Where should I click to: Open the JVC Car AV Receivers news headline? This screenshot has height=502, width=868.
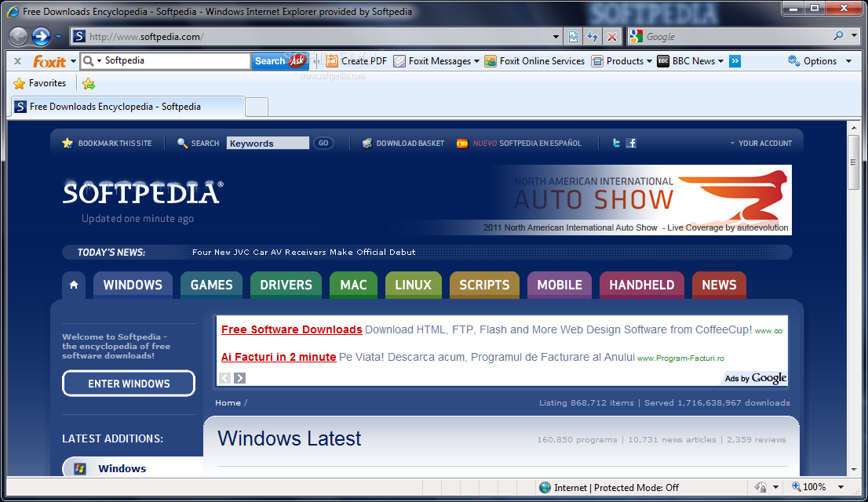304,253
